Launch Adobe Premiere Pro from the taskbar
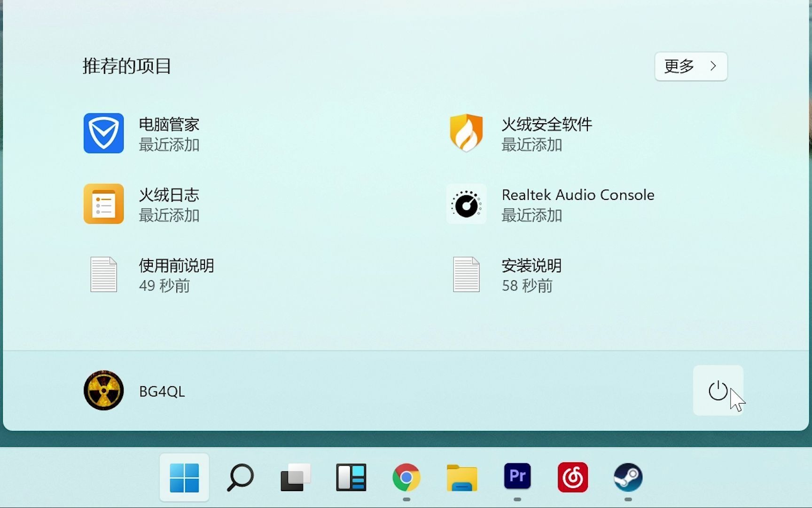The image size is (812, 508). pyautogui.click(x=517, y=477)
